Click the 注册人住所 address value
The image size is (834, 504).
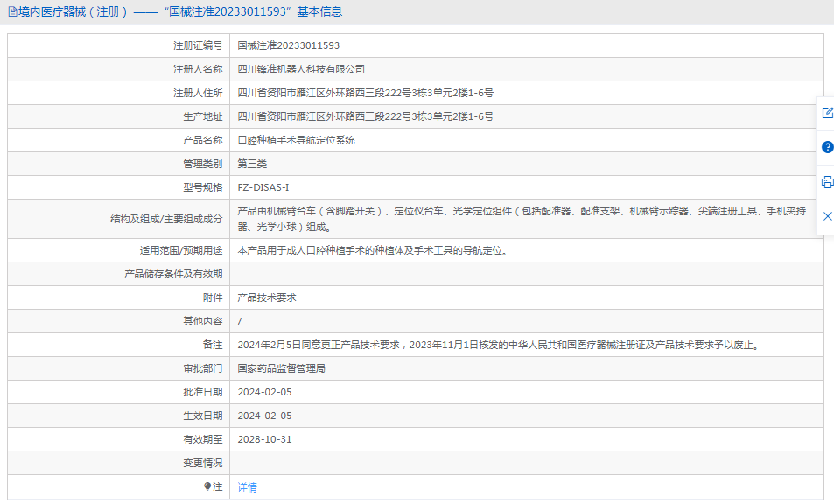pos(366,93)
